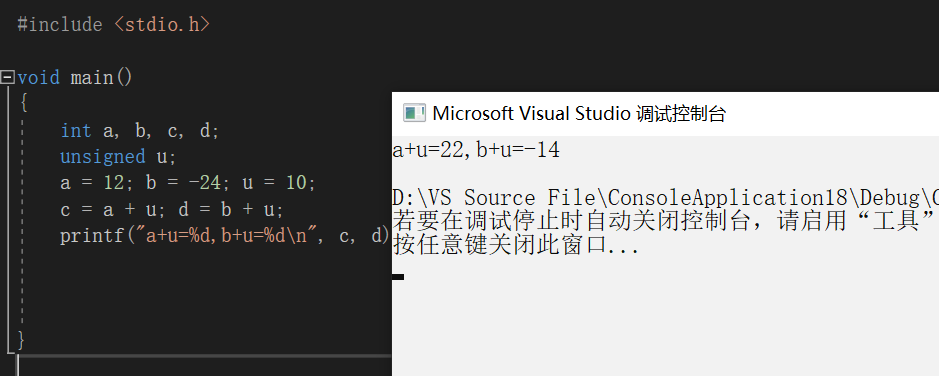939x376 pixels.
Task: Click the unsigned keyword
Action: tap(102, 157)
